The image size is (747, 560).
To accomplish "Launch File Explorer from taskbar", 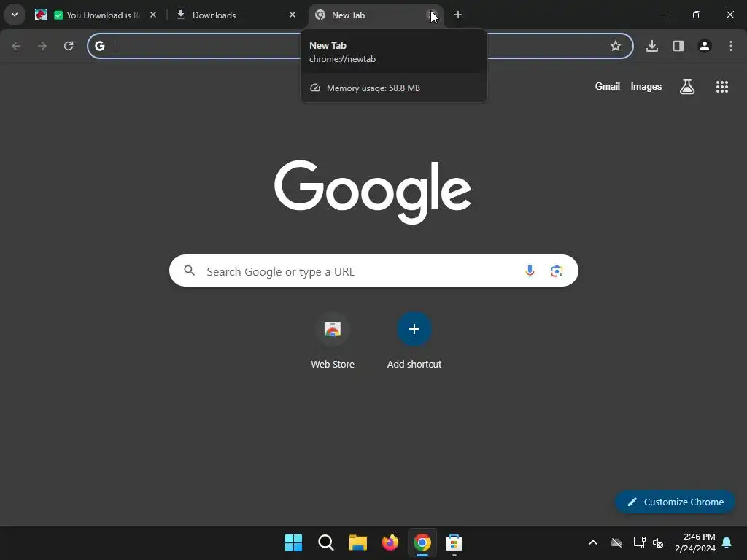I will [357, 542].
